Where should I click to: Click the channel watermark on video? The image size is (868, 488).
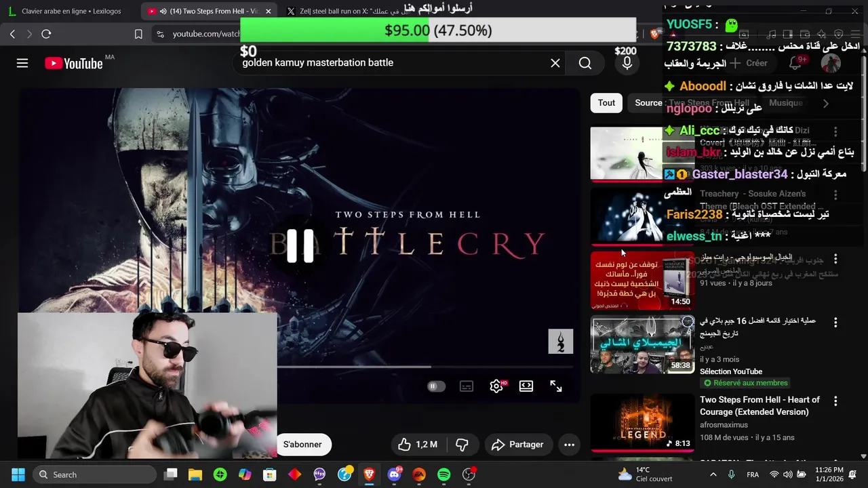[561, 342]
